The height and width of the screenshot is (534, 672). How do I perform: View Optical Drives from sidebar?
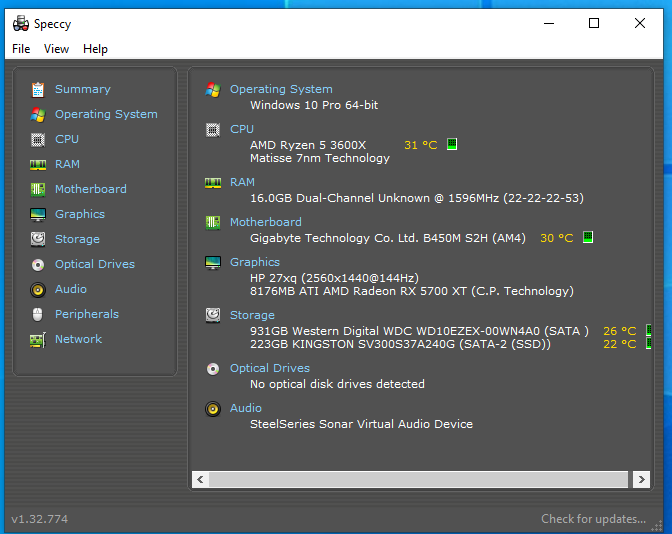point(95,264)
